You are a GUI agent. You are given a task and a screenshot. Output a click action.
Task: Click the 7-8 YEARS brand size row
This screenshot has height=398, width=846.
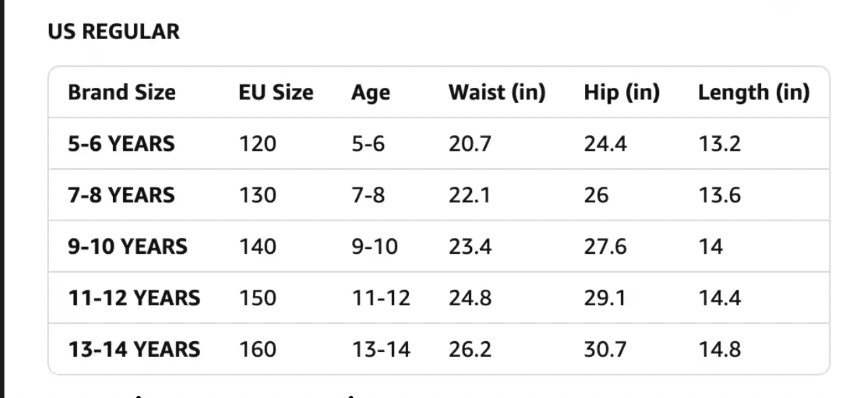[x=439, y=195]
